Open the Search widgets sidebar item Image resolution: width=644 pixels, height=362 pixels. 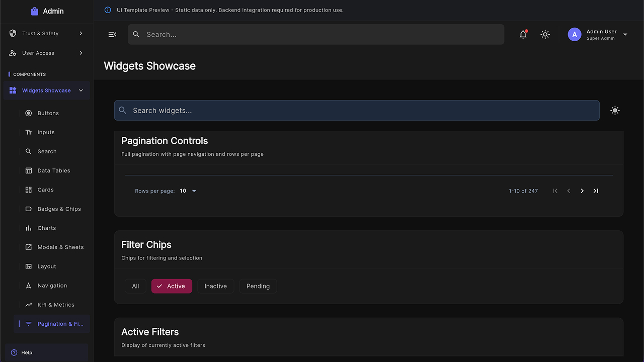[x=52, y=151]
